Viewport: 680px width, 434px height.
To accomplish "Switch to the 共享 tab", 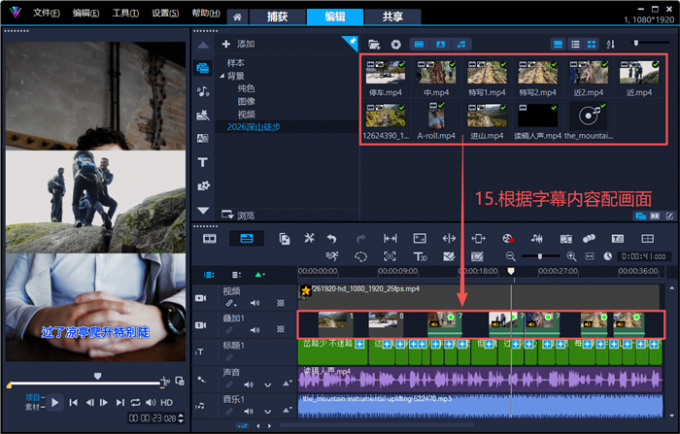I will point(392,16).
